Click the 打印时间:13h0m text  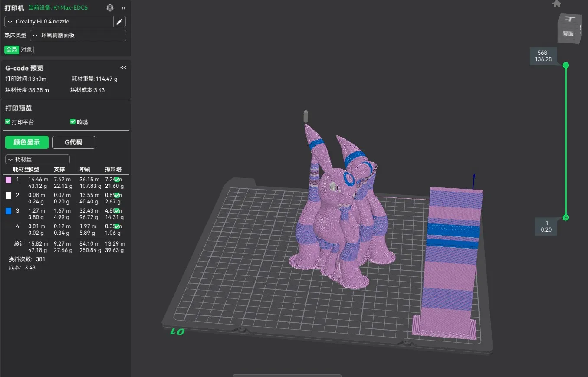26,79
